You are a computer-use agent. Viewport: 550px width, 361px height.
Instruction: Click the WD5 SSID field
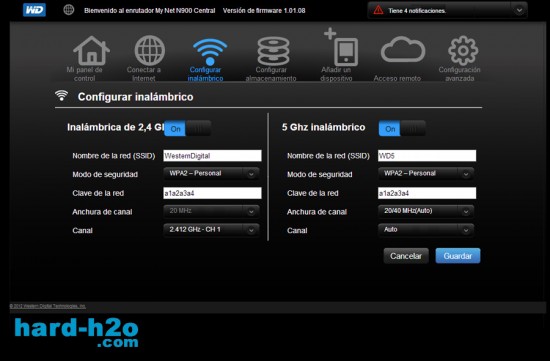pyautogui.click(x=427, y=156)
